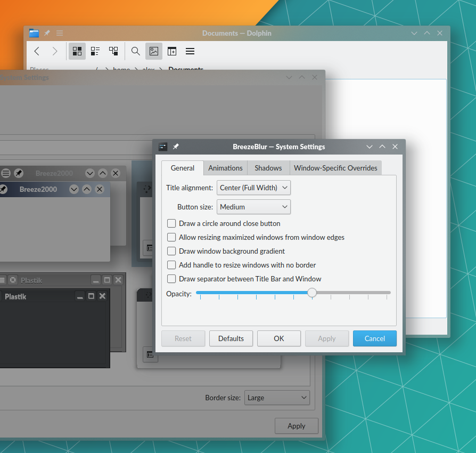Click configure icon below Plastik-row theme preview
The width and height of the screenshot is (476, 453).
click(x=150, y=354)
